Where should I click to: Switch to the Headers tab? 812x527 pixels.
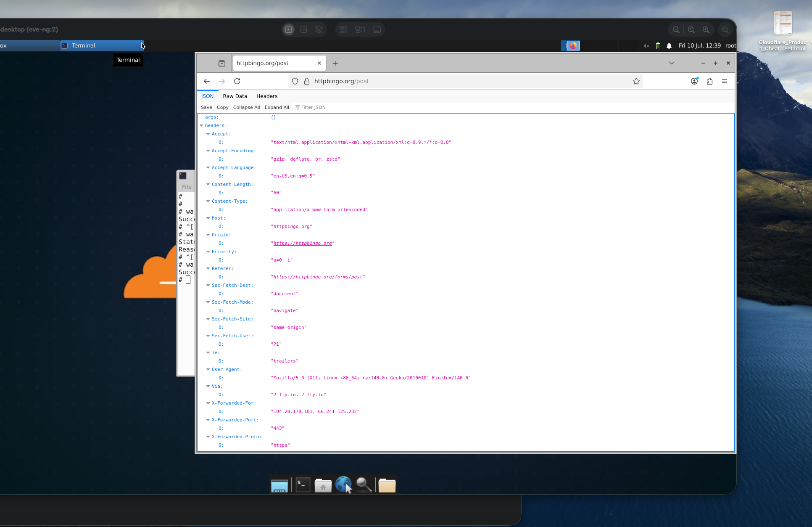pos(267,96)
